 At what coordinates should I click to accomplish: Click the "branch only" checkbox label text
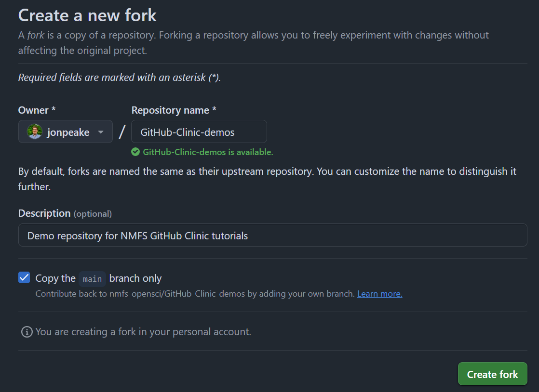135,278
